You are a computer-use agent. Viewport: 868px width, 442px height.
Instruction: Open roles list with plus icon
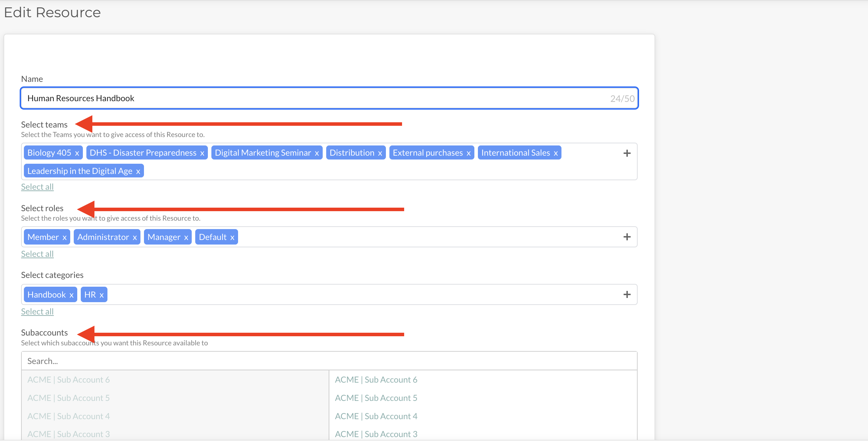(x=627, y=237)
